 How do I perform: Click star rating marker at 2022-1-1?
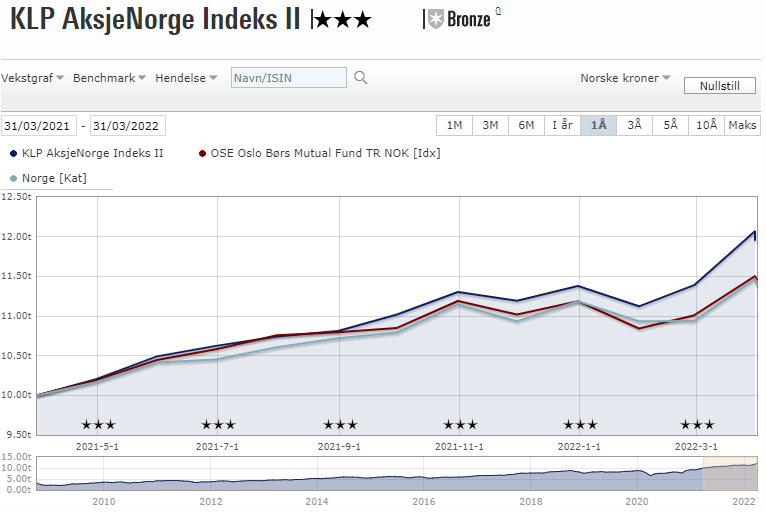point(580,425)
